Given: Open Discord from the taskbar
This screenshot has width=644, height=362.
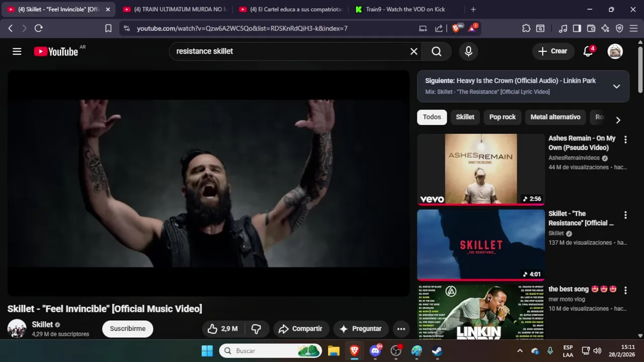Looking at the screenshot, I should 375,351.
